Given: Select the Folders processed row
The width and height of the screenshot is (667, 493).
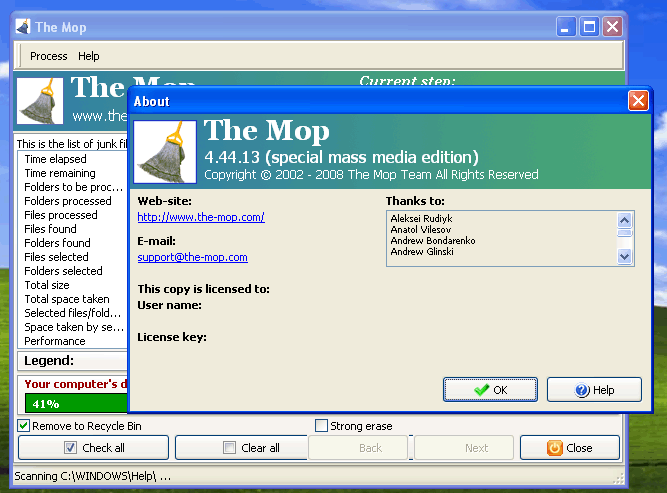Looking at the screenshot, I should coord(73,201).
